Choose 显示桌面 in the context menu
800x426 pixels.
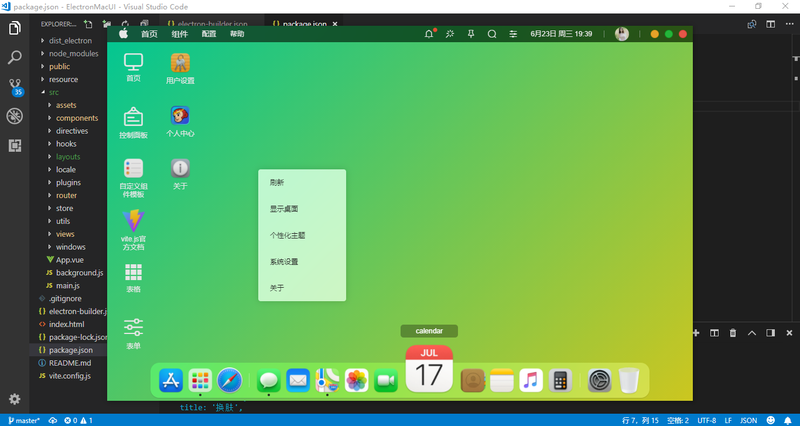point(302,209)
